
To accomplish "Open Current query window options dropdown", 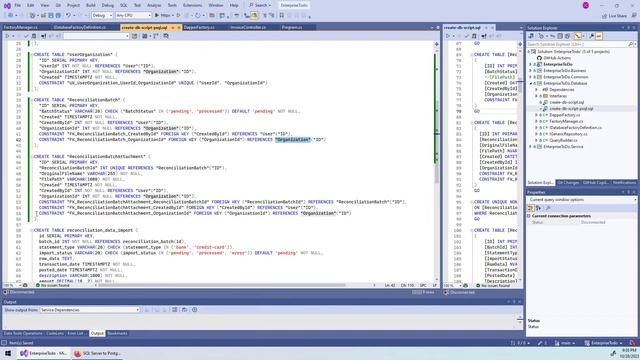I will click(582, 200).
